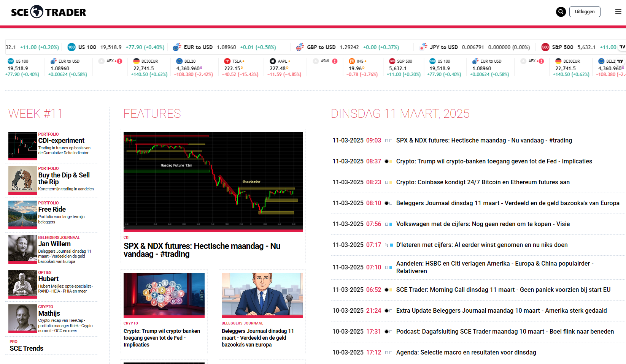Screen dimensions: 626x364
Task: Open the large featured SPX & NDX futures headline
Action: click(x=202, y=250)
